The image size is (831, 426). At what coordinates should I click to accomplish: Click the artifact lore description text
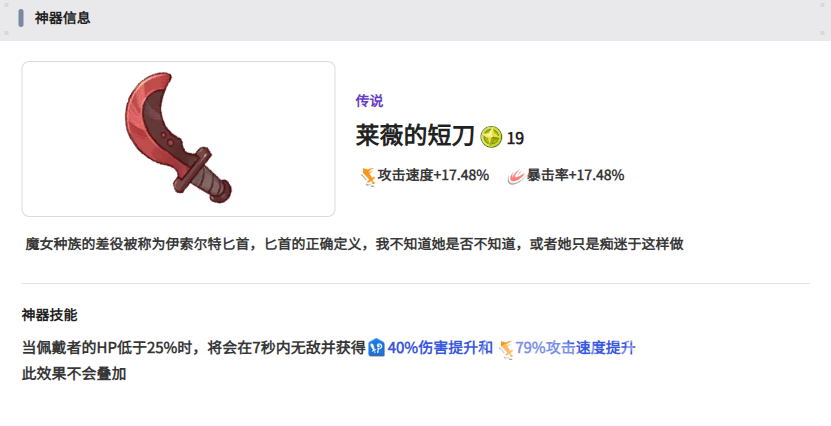click(x=354, y=244)
